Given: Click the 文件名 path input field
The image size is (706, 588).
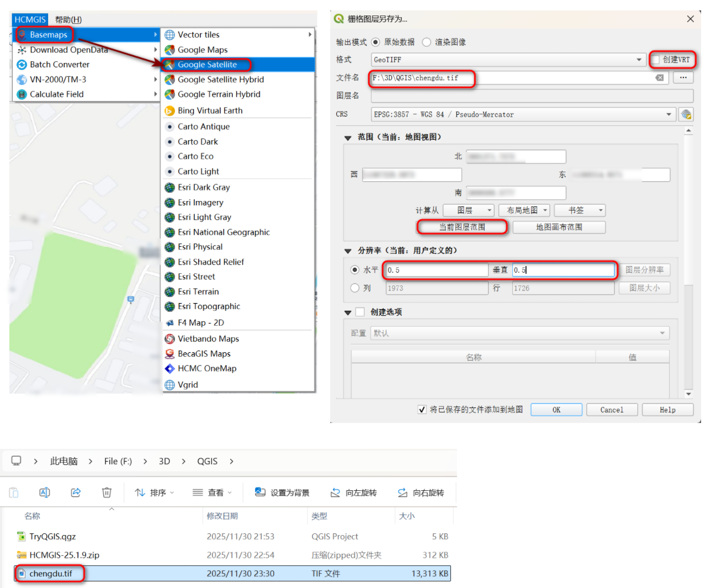Looking at the screenshot, I should coord(519,78).
